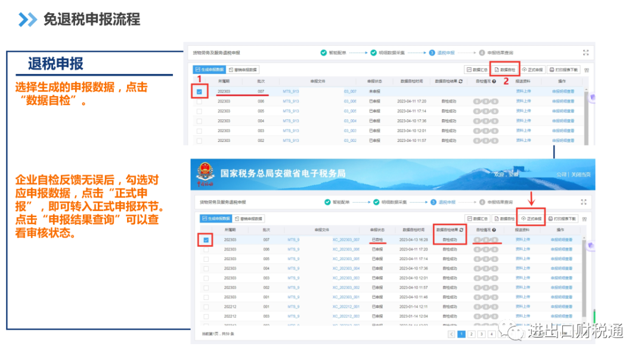Viewport: 644px width, 359px height.
Task: Click 数据汇总 button in lower panel toolbar
Action: click(x=477, y=218)
